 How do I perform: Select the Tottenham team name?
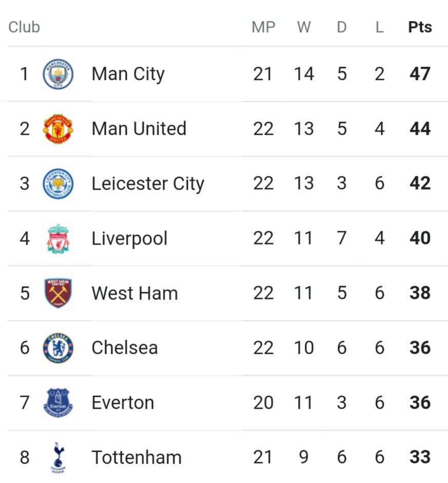[137, 457]
